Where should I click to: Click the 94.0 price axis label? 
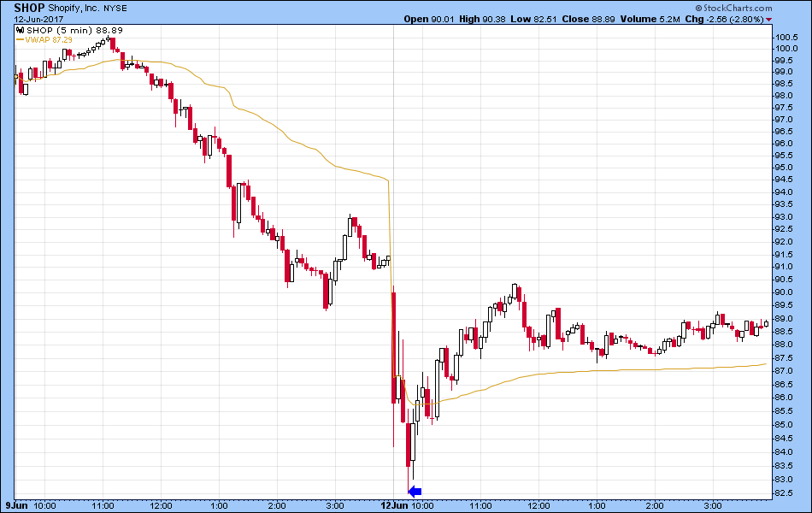[784, 192]
